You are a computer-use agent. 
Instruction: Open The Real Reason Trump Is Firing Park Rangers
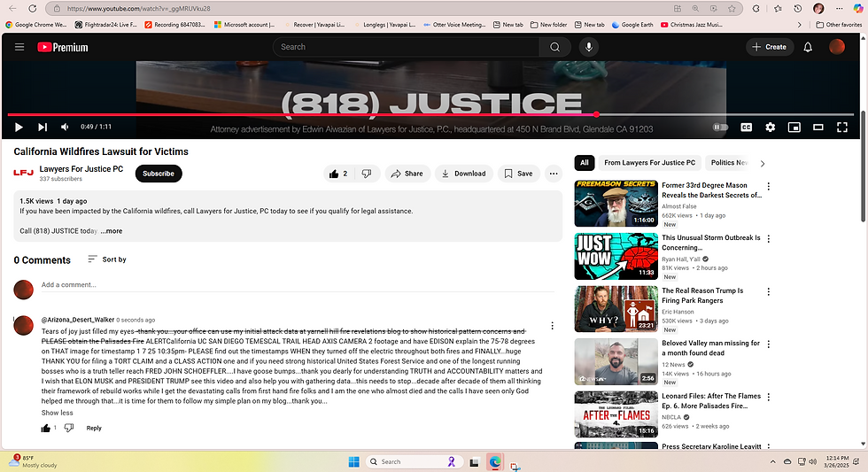coord(702,296)
